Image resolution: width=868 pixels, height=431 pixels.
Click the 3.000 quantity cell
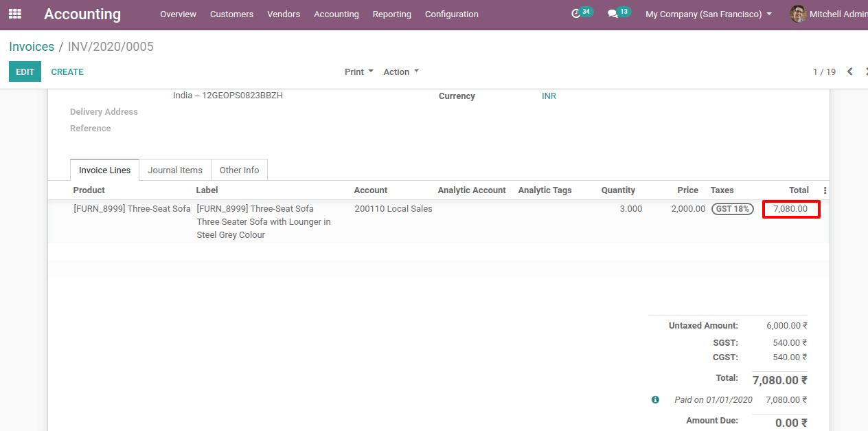631,209
